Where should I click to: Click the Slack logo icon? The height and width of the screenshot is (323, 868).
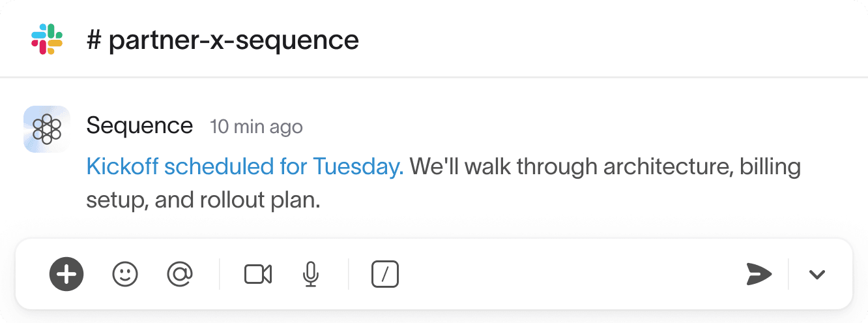(47, 40)
